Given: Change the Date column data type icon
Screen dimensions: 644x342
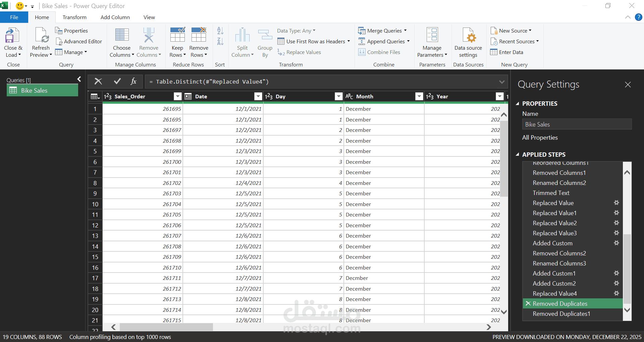Looking at the screenshot, I should coord(188,97).
